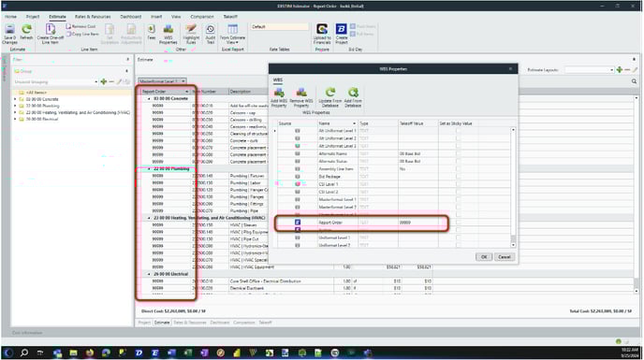
Task: Click Update From Database icon
Action: pyautogui.click(x=330, y=97)
